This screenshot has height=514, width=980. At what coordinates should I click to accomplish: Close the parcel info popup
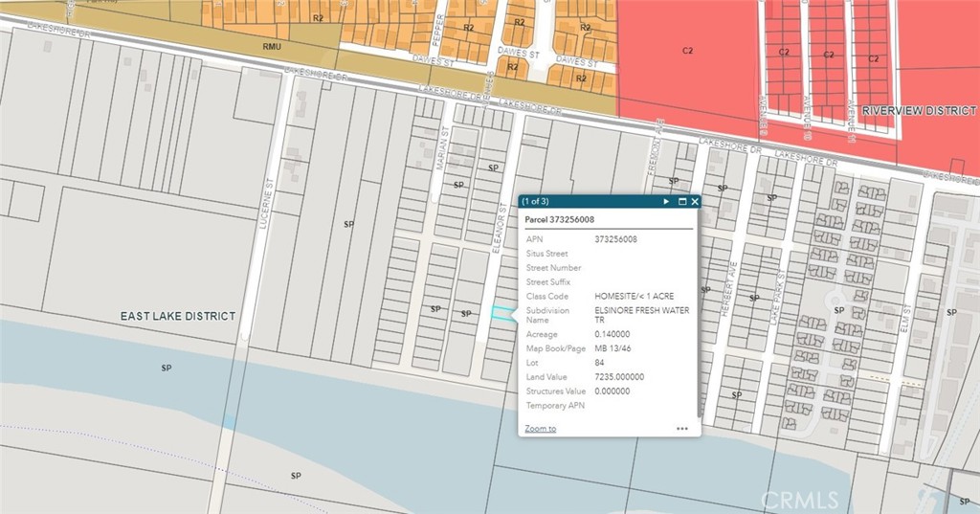[695, 202]
